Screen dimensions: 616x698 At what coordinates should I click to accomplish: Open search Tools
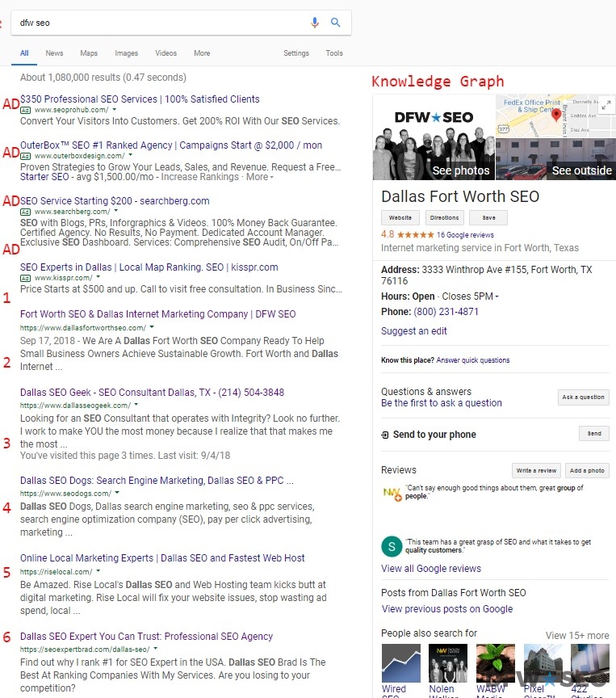click(334, 53)
